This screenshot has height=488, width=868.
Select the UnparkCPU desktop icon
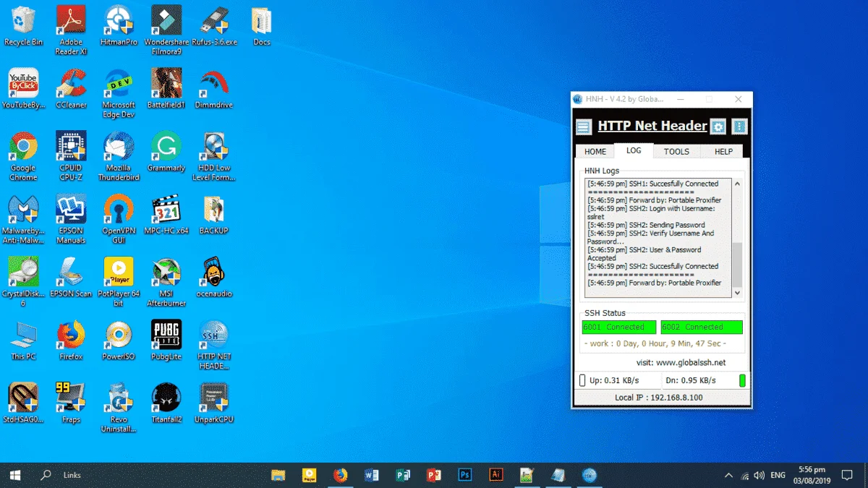[214, 403]
